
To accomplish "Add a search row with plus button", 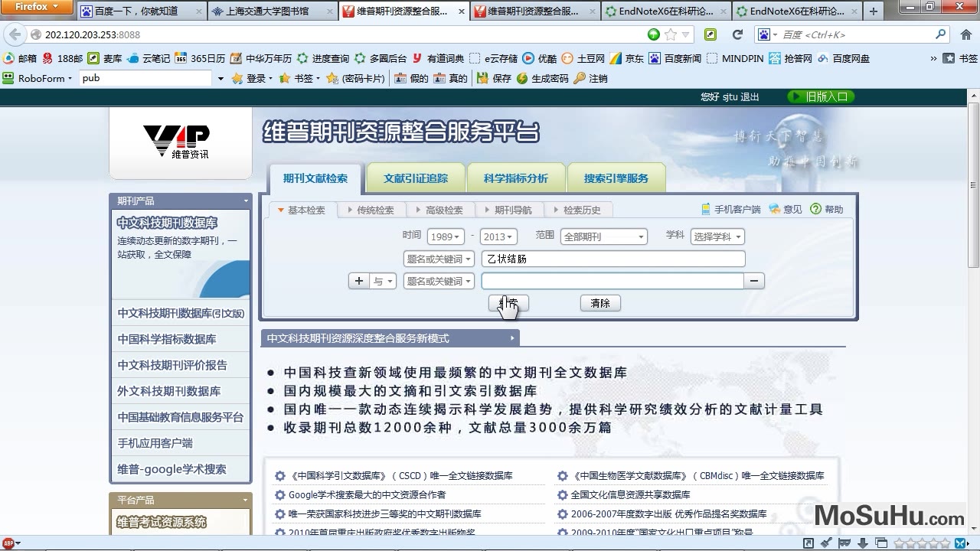I will pos(359,282).
